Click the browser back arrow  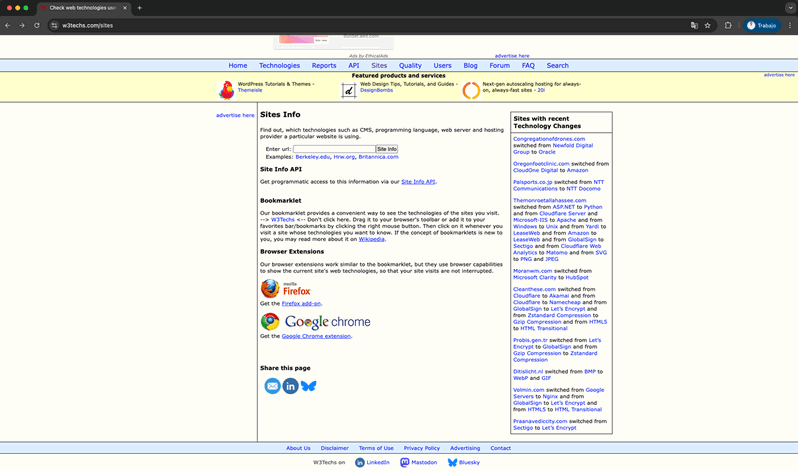[x=8, y=25]
